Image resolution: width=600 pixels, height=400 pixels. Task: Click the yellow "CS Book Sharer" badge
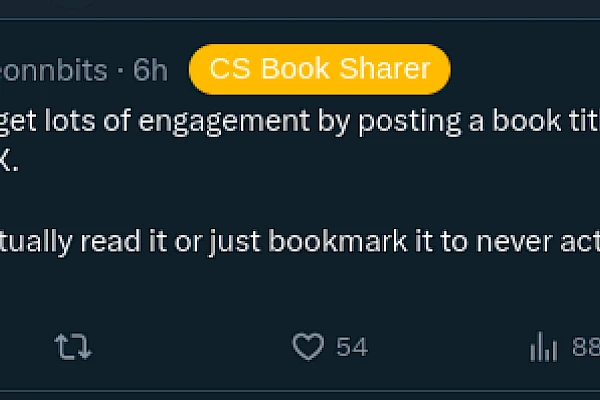click(x=319, y=69)
